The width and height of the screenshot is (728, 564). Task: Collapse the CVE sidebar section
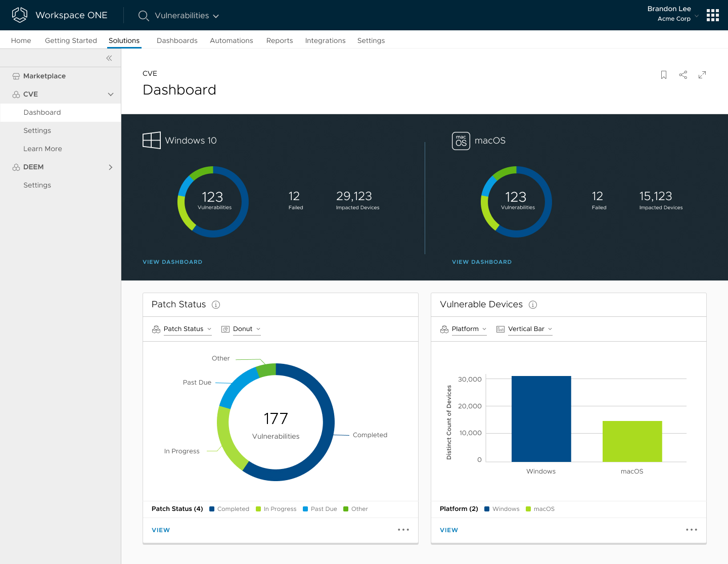click(111, 95)
